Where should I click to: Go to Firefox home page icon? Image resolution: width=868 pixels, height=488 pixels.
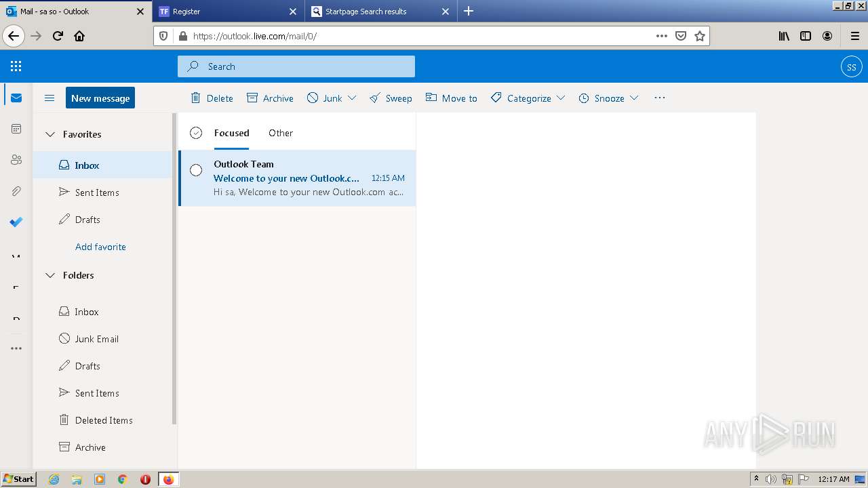(x=79, y=36)
